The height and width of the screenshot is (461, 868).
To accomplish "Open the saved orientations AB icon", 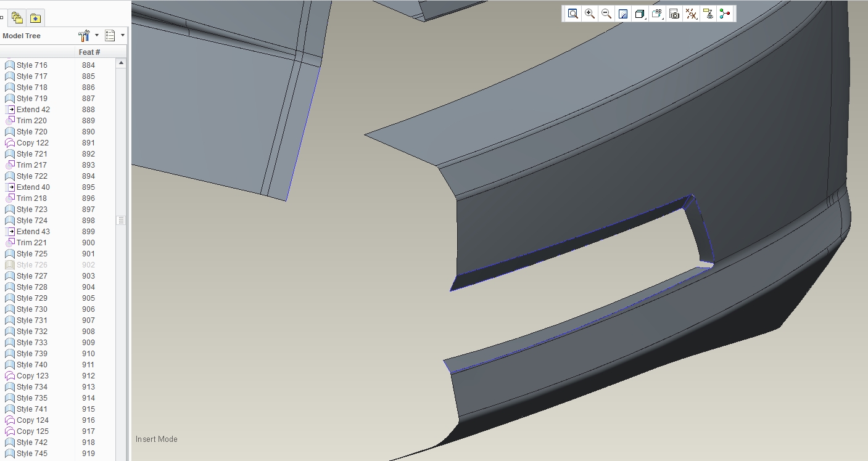I will 657,14.
